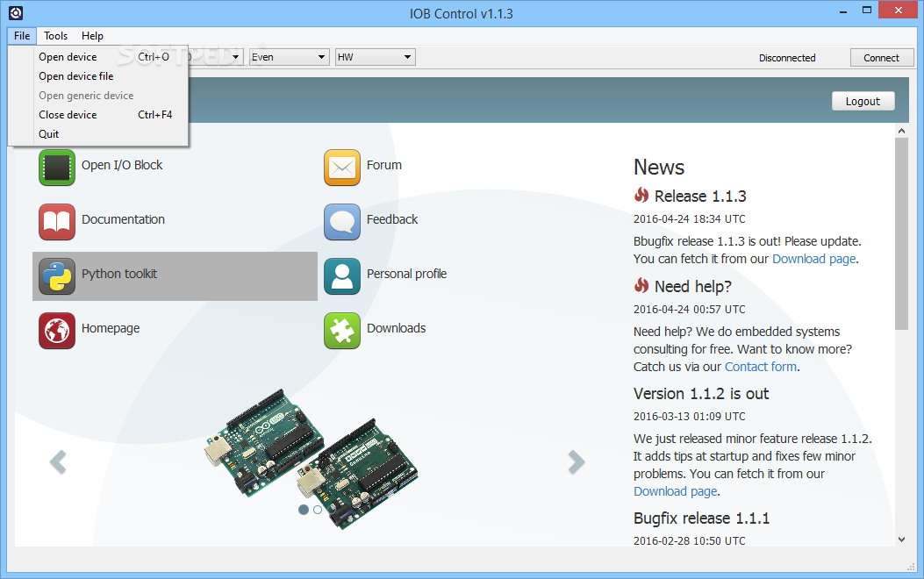The height and width of the screenshot is (579, 924).
Task: Click the Personal profile label
Action: (x=406, y=274)
